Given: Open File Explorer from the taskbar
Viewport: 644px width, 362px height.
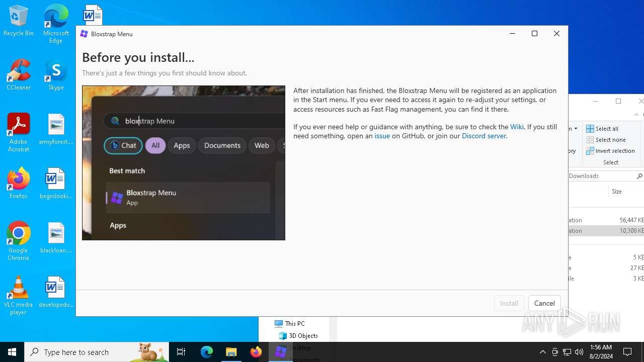Looking at the screenshot, I should point(231,352).
